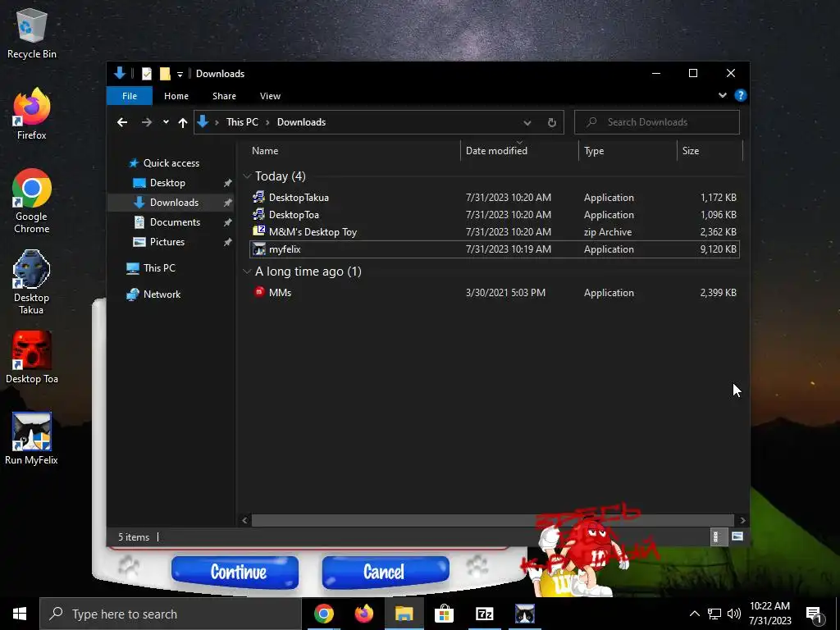This screenshot has width=840, height=630.
Task: Select Quick access in navigation pane
Action: tap(171, 163)
